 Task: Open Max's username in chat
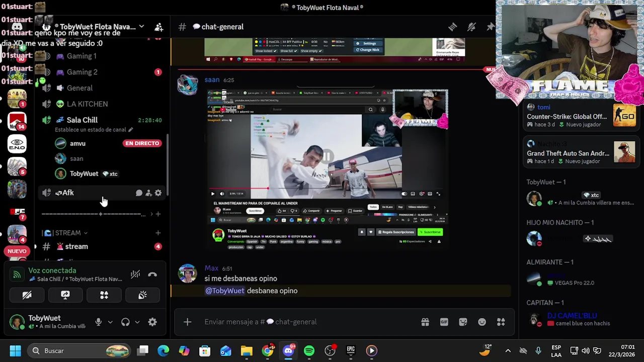pyautogui.click(x=211, y=268)
